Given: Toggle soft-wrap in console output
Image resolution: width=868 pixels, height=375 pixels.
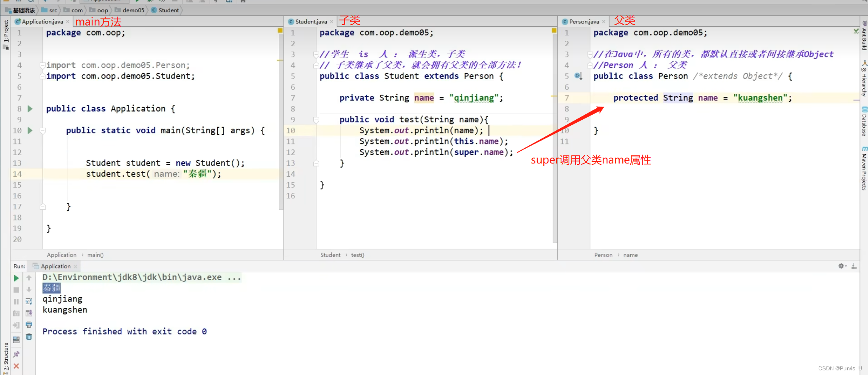Looking at the screenshot, I should point(29,302).
